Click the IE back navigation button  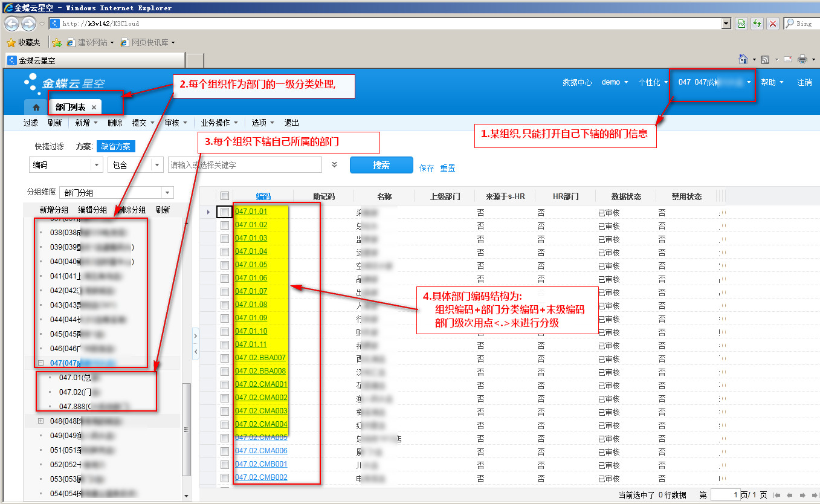coord(12,24)
